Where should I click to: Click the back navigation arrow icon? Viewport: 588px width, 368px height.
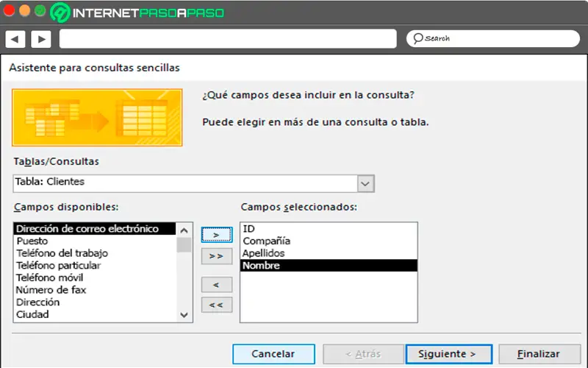15,39
